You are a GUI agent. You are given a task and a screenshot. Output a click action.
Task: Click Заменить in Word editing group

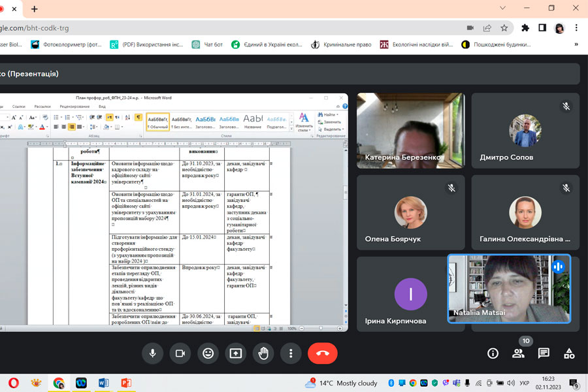(330, 122)
